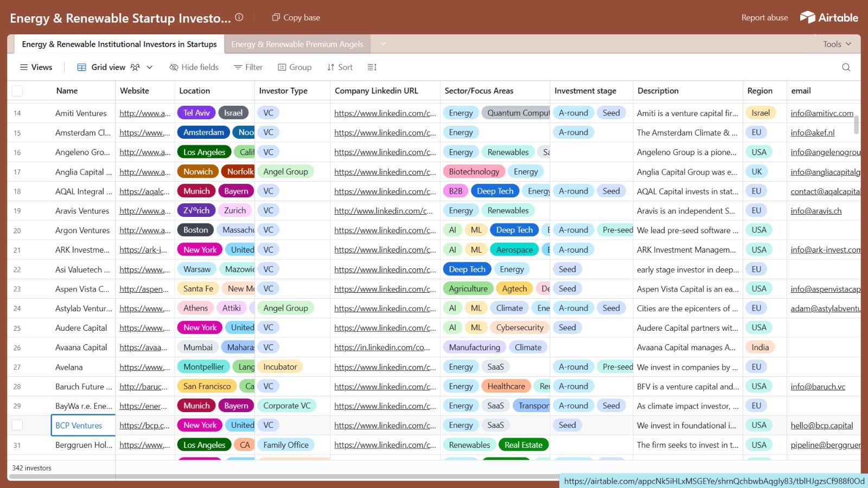
Task: Select the BCP Ventures name cell
Action: 83,425
